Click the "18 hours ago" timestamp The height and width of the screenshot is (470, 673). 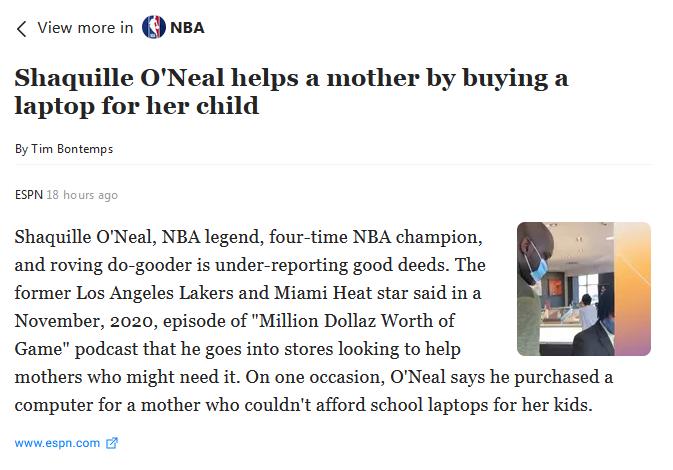point(82,195)
